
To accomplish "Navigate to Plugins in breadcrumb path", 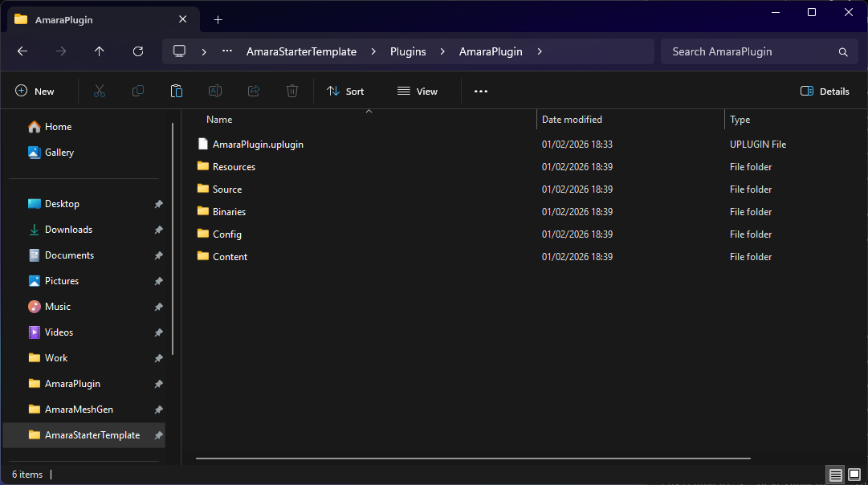I will pyautogui.click(x=408, y=51).
